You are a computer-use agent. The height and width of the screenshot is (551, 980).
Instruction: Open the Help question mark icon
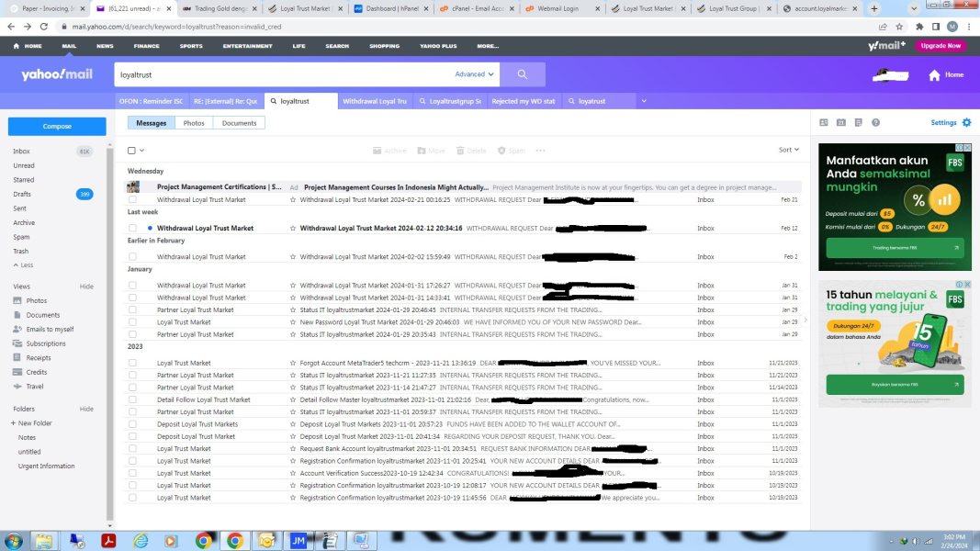coord(875,122)
